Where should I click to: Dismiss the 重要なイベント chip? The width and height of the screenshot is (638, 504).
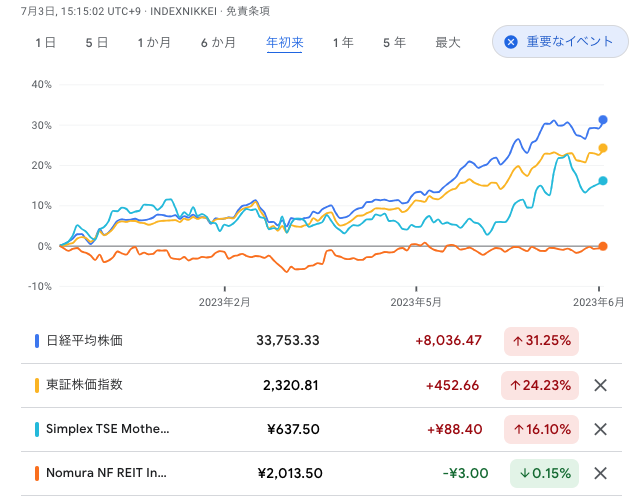tap(560, 41)
